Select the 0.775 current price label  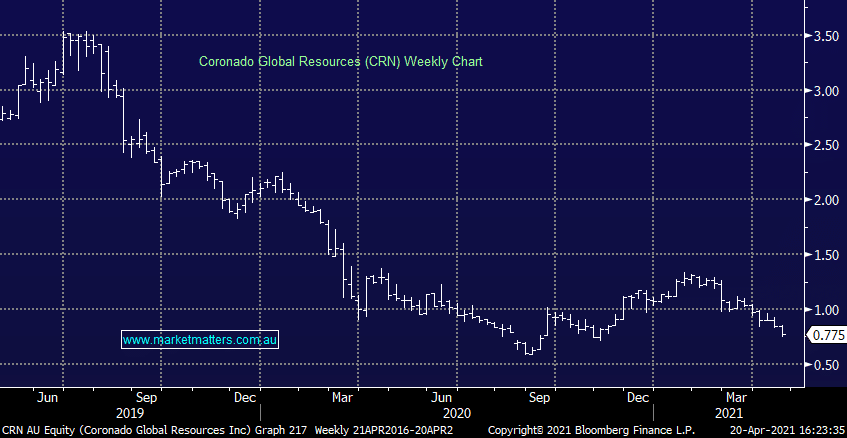pyautogui.click(x=826, y=334)
